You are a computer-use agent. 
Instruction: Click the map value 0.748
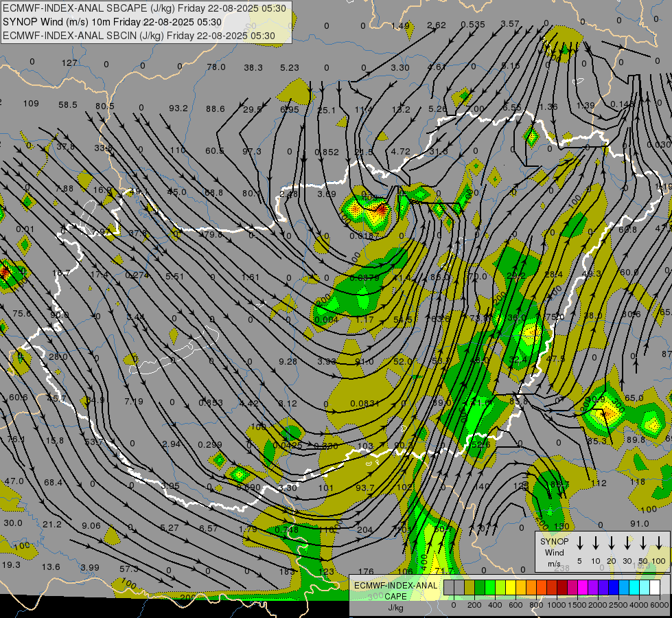pos(286,529)
